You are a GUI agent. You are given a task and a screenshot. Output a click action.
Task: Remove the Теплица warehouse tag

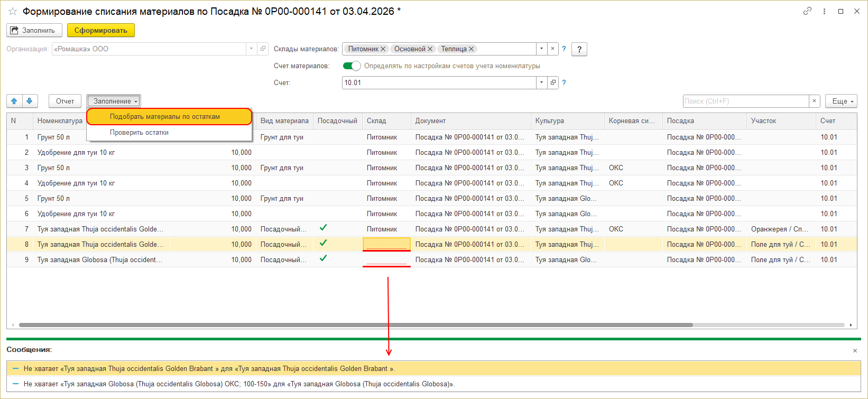point(471,49)
